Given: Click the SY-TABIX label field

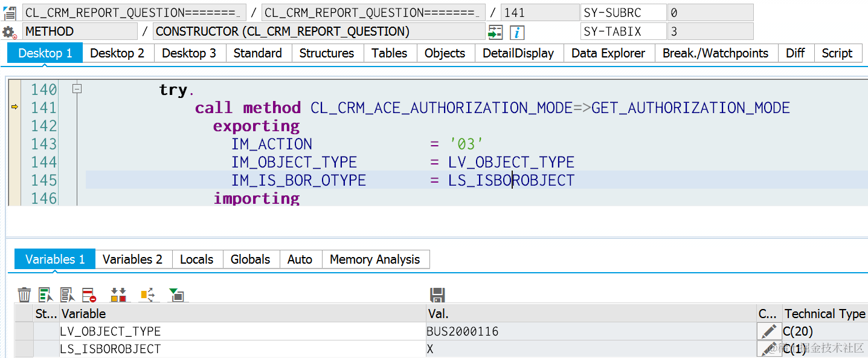Looking at the screenshot, I should (623, 32).
